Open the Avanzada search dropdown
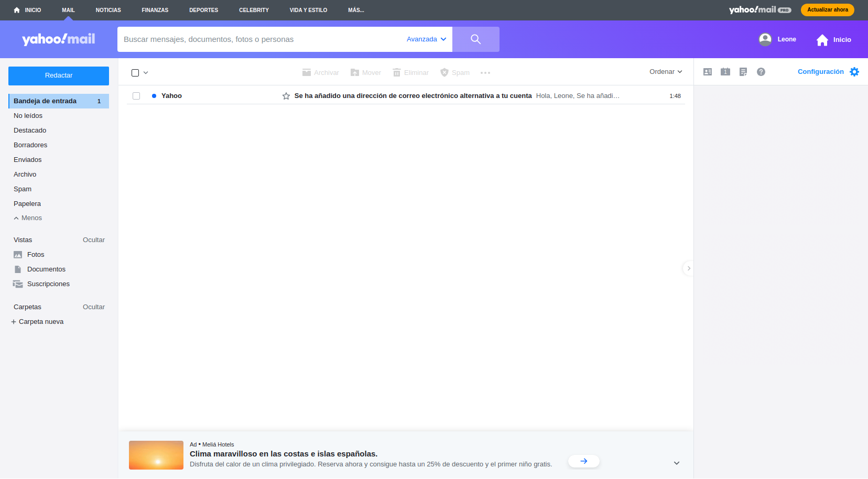Screen dimensions: 868x479 pyautogui.click(x=426, y=39)
